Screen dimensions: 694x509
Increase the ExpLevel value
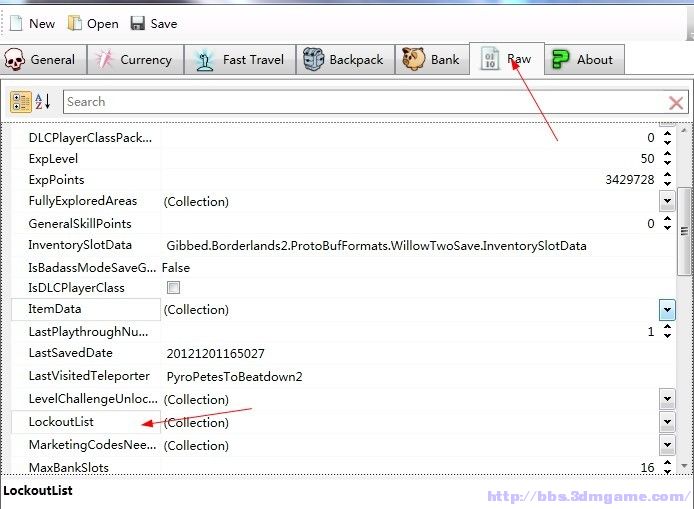[667, 154]
